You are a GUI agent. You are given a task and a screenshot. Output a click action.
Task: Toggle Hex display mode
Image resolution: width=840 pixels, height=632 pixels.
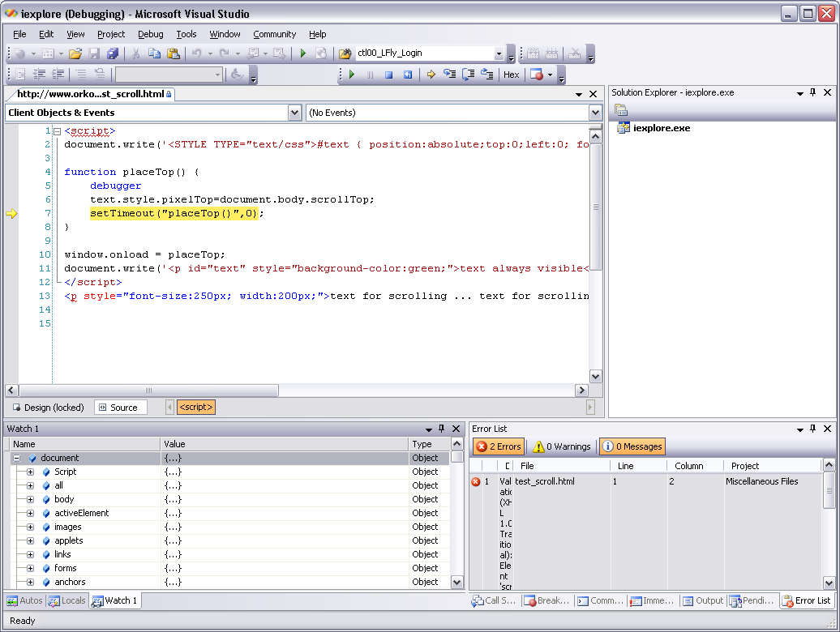click(511, 75)
